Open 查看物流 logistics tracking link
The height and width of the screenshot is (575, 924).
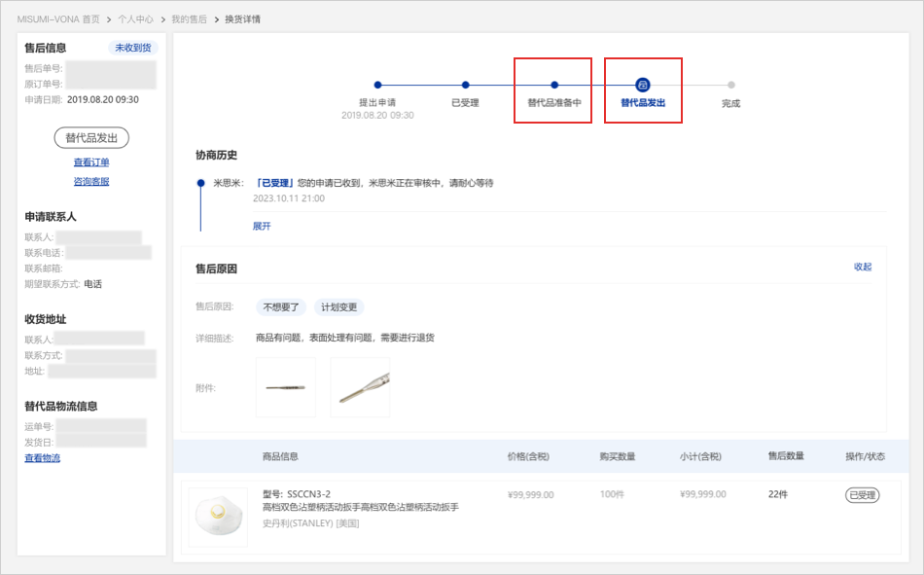[42, 457]
